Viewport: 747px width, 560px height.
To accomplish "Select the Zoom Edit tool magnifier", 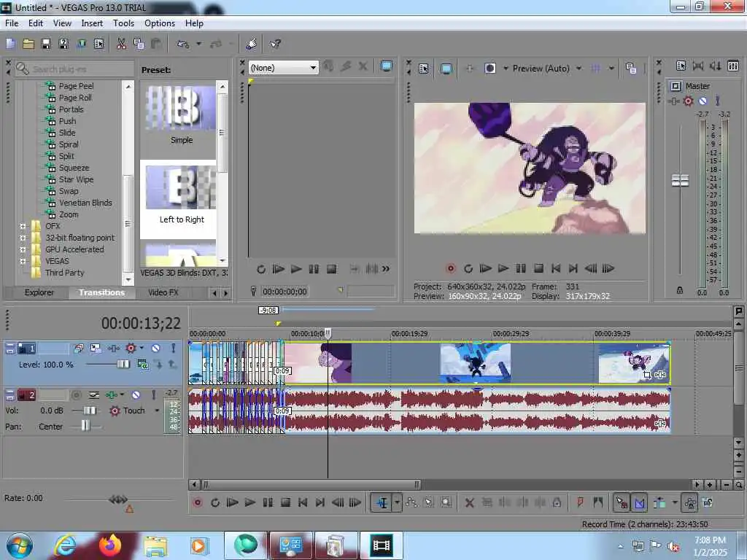I will coord(446,502).
